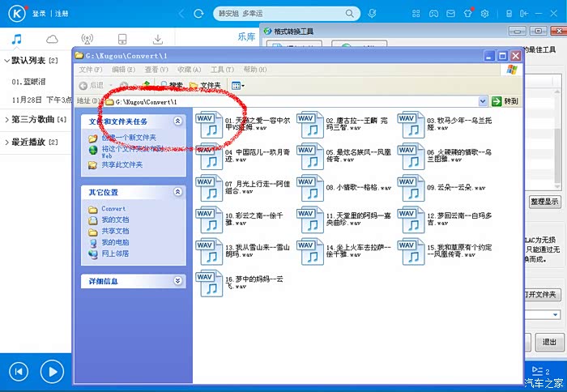This screenshot has width=567, height=392.
Task: Select file 16.梦中的妈妈--云飞.wav
Action: click(240, 283)
